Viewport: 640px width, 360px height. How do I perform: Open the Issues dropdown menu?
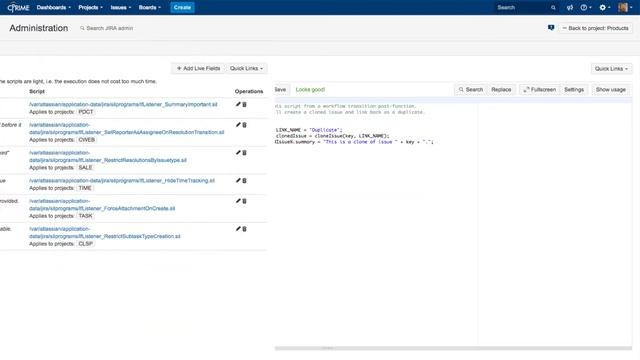pos(120,7)
